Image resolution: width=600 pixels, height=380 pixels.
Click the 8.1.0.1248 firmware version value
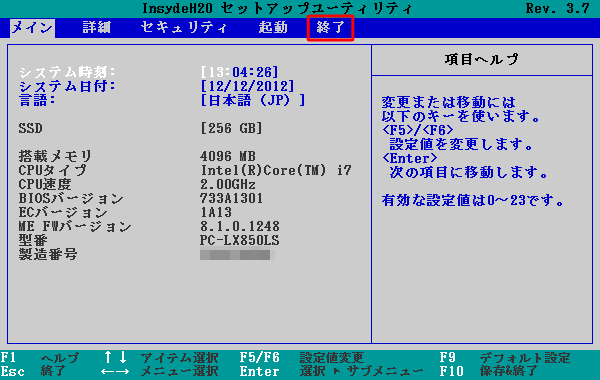tap(240, 226)
